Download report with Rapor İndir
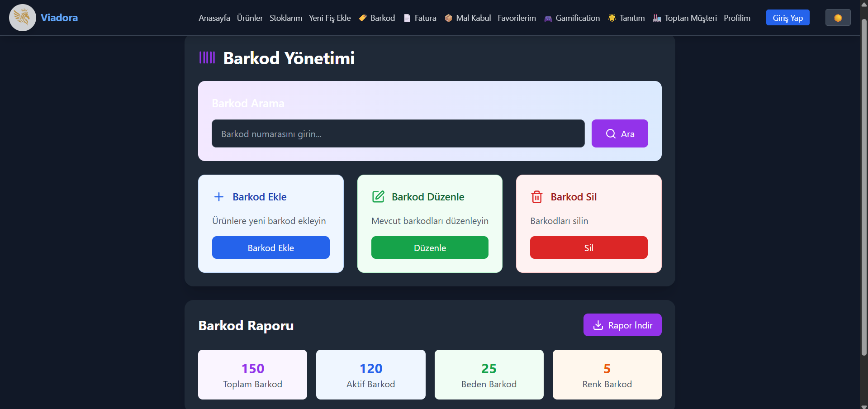This screenshot has width=868, height=409. 622,325
